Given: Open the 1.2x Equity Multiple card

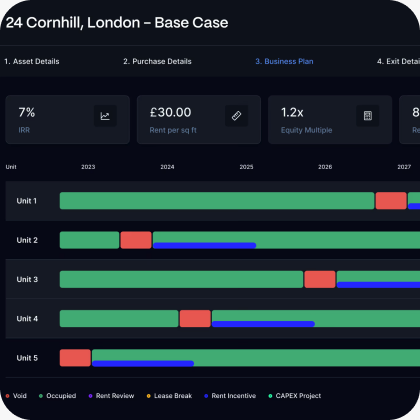Looking at the screenshot, I should (x=330, y=120).
